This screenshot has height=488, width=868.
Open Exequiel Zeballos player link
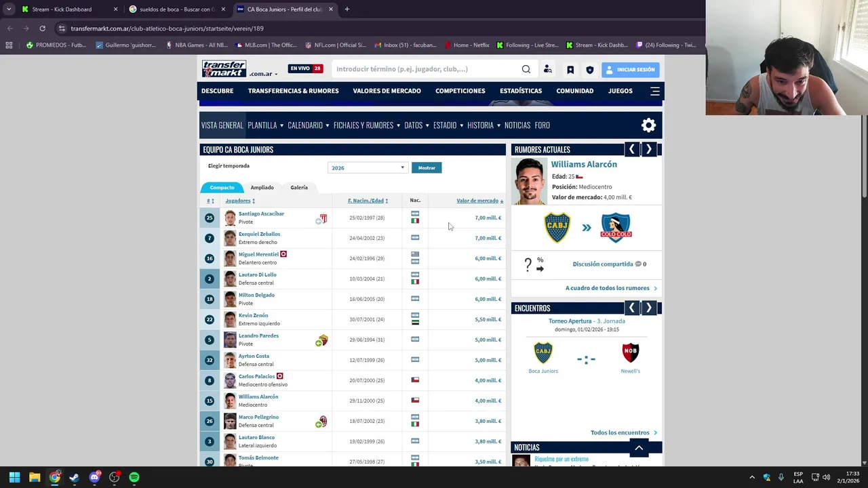coord(259,234)
